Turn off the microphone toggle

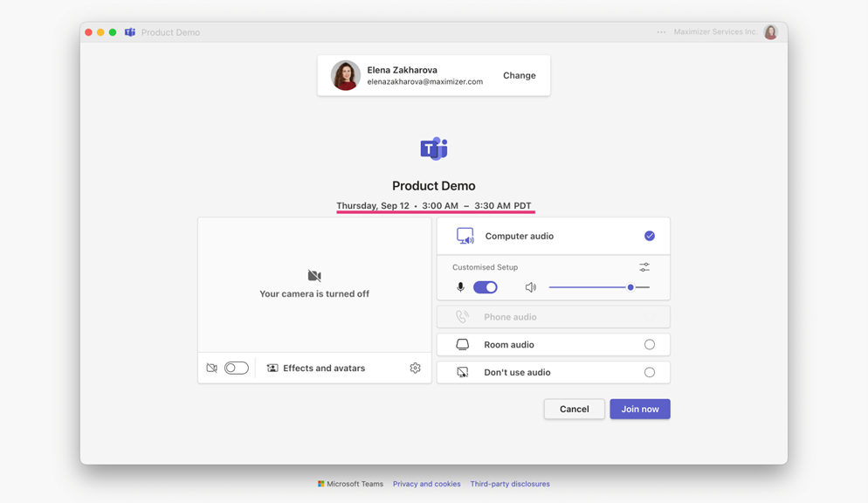(486, 287)
